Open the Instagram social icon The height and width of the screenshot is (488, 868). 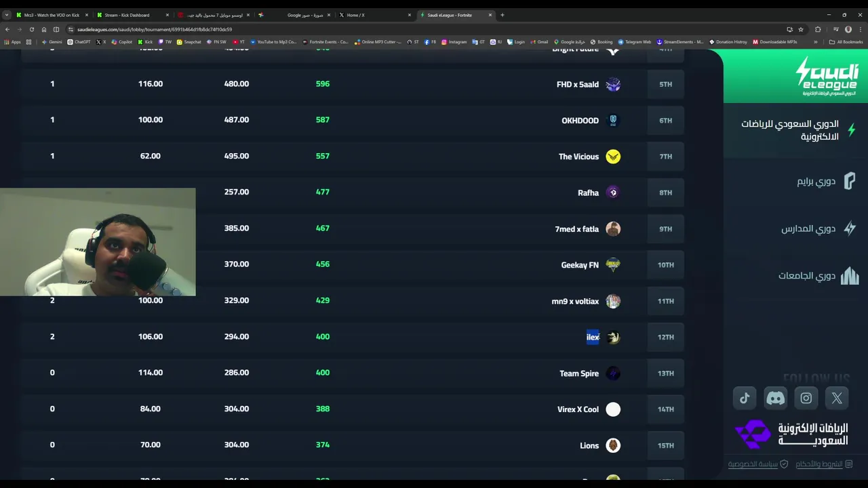(x=806, y=399)
